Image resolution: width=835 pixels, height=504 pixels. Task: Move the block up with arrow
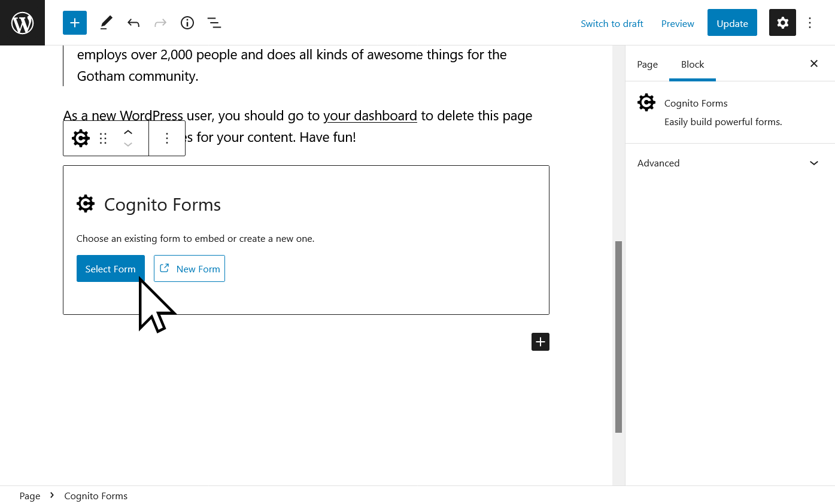128,132
